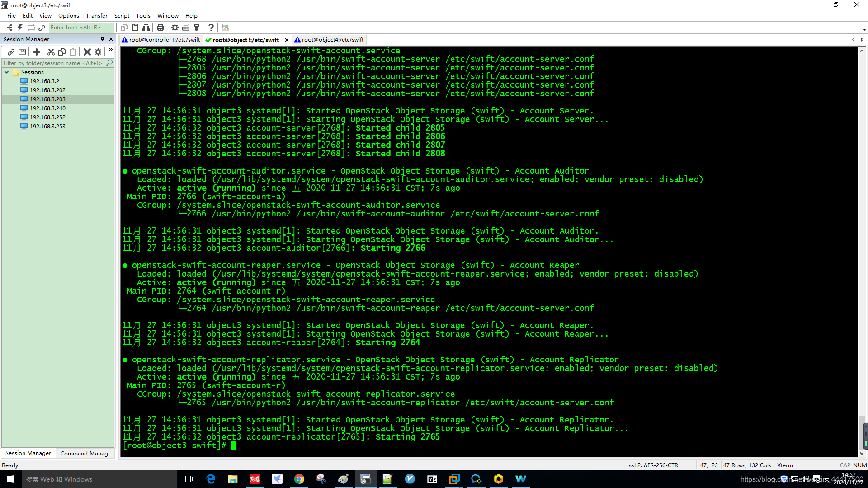Switch to root@controller1:/etc/swift tab

pyautogui.click(x=161, y=40)
